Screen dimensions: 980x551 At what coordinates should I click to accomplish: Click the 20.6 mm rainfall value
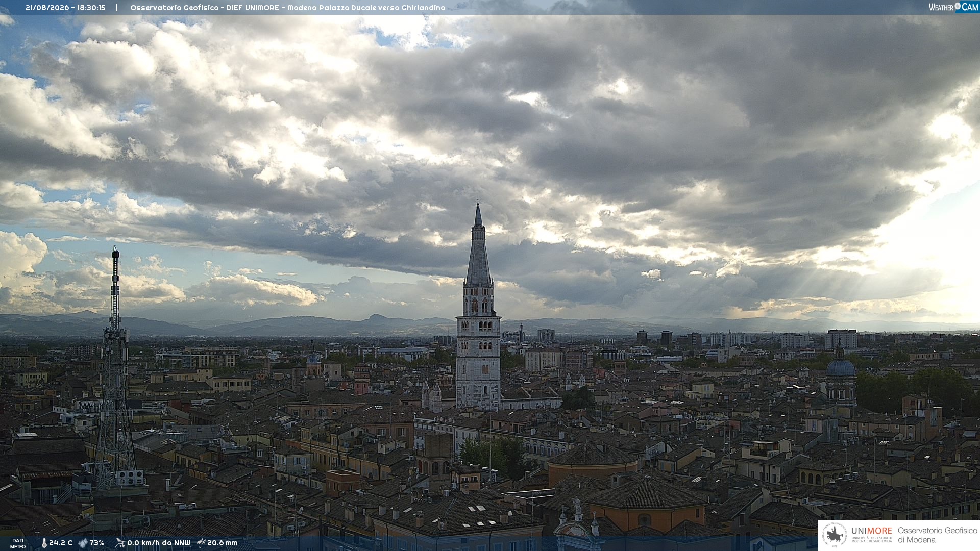coord(222,543)
